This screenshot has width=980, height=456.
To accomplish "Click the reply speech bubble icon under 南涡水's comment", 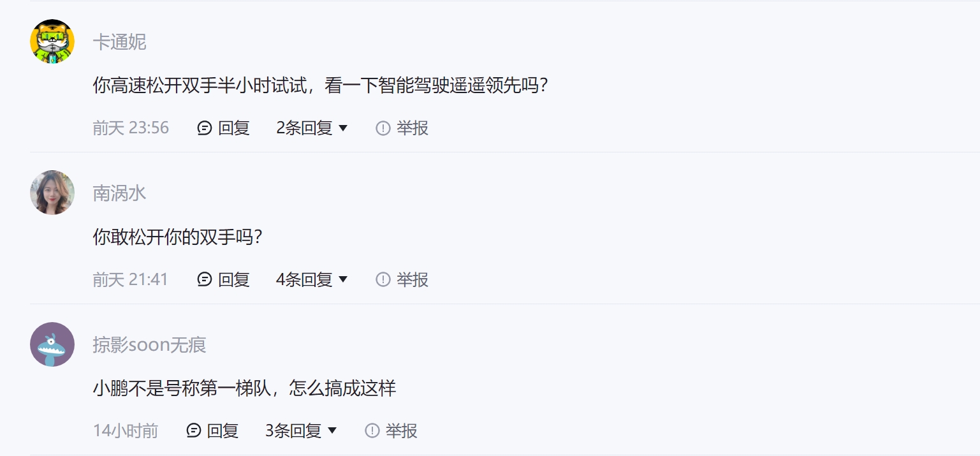I will 205,279.
